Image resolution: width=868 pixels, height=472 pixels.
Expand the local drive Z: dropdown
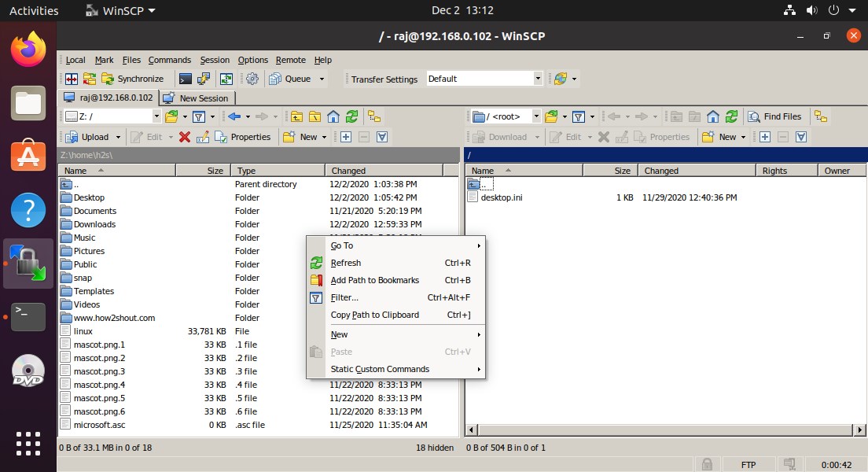coord(156,116)
